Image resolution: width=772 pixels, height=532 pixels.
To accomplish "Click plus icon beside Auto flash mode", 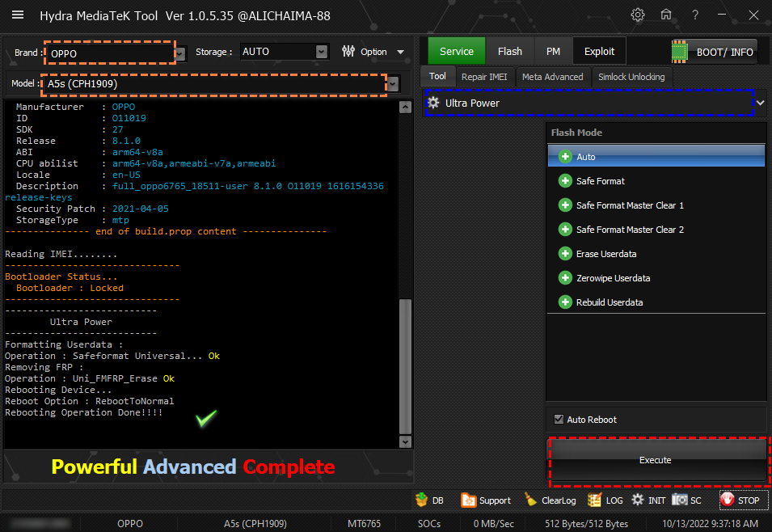I will click(565, 157).
